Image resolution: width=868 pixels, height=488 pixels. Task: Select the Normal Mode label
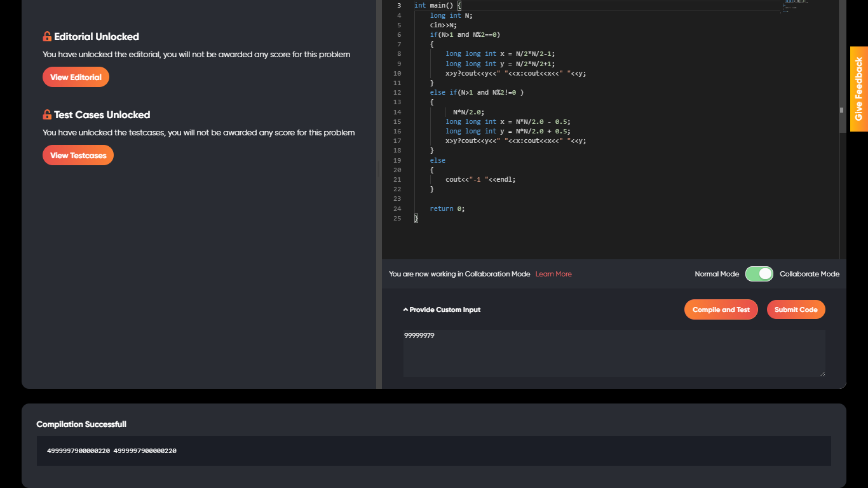click(717, 274)
